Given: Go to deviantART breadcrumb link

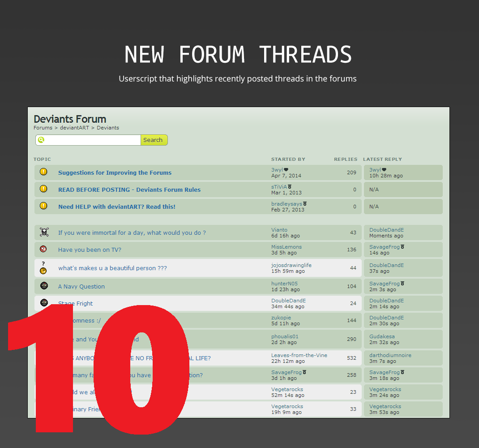Looking at the screenshot, I should pos(74,128).
